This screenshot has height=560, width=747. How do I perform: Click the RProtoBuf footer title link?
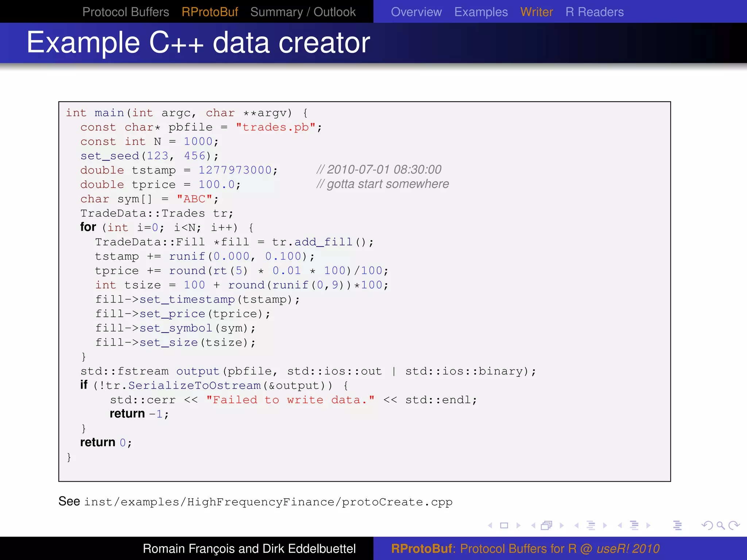(525, 549)
